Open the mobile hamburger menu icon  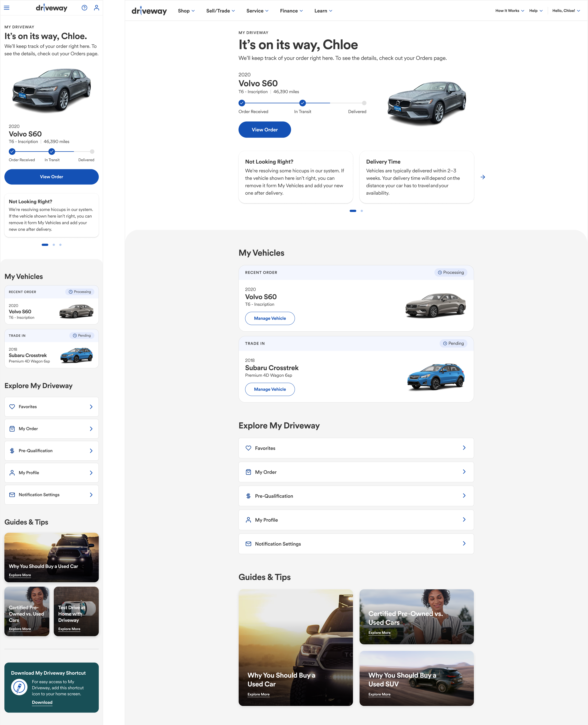[6, 8]
